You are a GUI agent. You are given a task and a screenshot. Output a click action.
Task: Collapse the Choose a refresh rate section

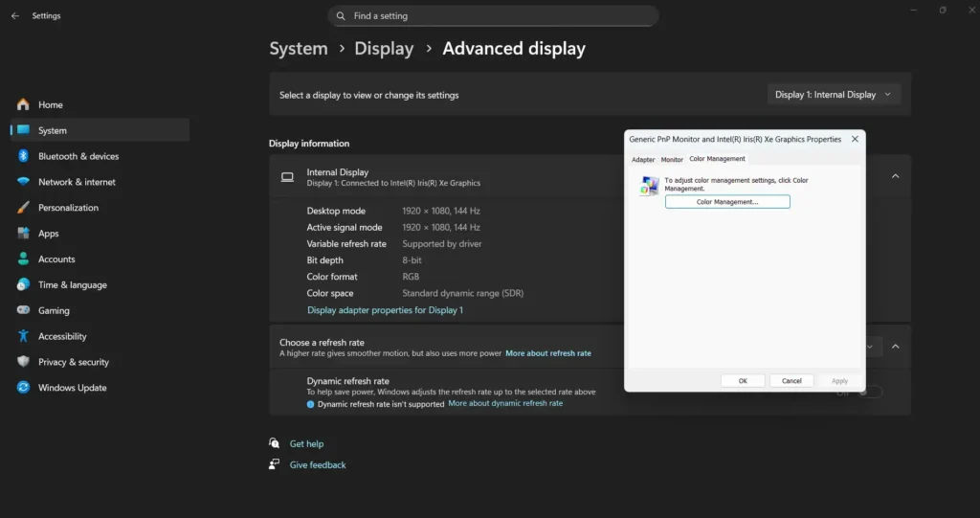(895, 347)
